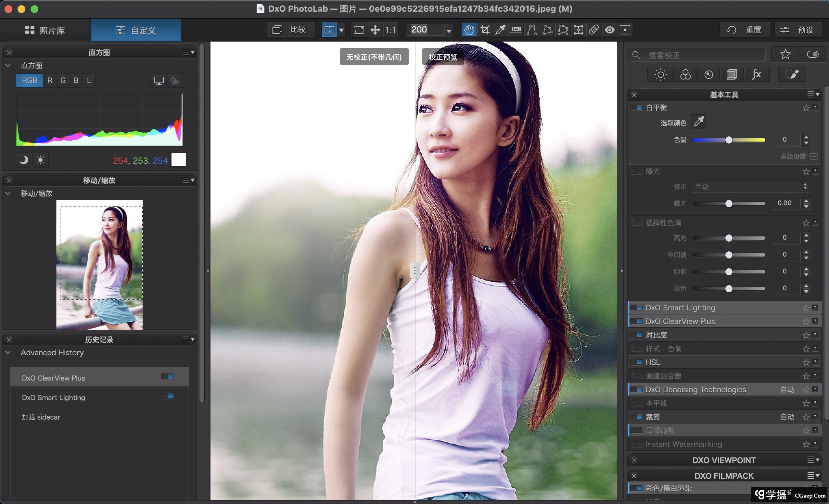Open the exposure correction mode dropdown showing 手动

[x=750, y=186]
